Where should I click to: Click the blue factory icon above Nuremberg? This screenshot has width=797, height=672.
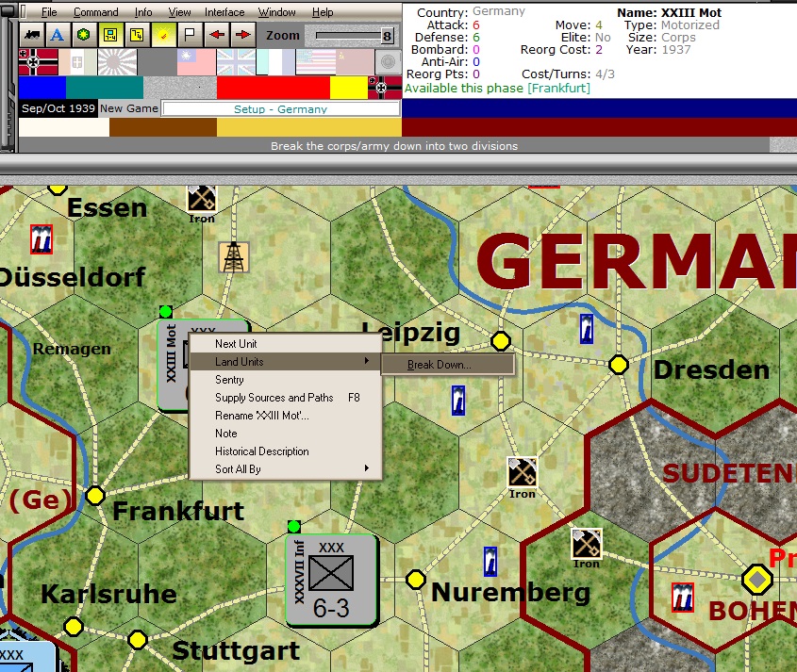point(490,562)
